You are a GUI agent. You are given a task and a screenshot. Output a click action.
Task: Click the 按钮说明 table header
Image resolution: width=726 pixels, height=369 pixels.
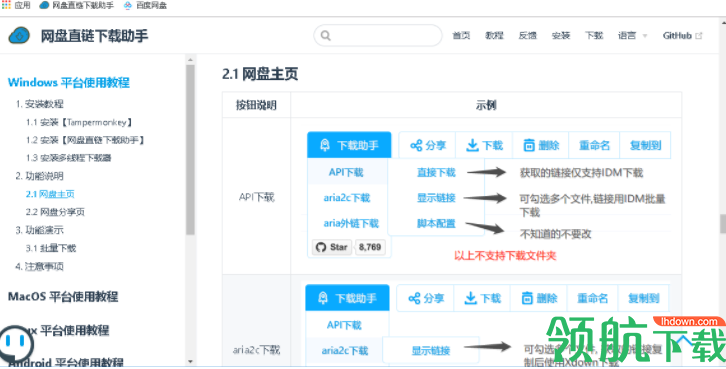tap(256, 105)
